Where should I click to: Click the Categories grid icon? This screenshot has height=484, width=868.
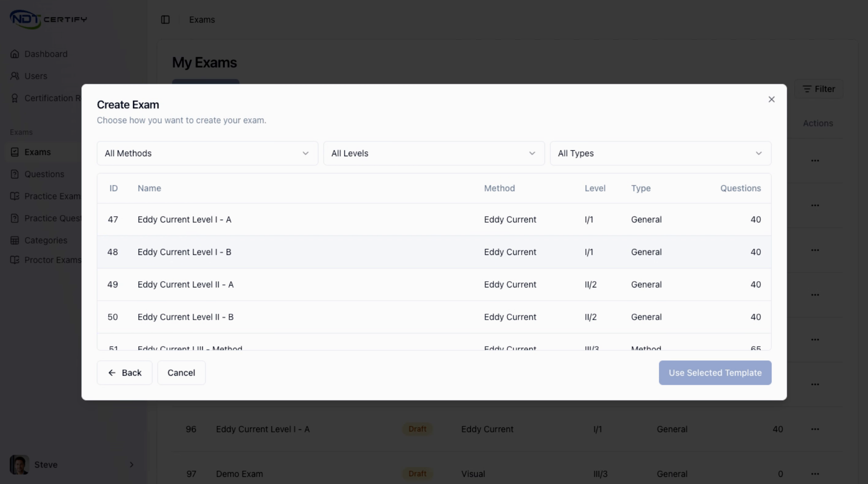(x=15, y=240)
